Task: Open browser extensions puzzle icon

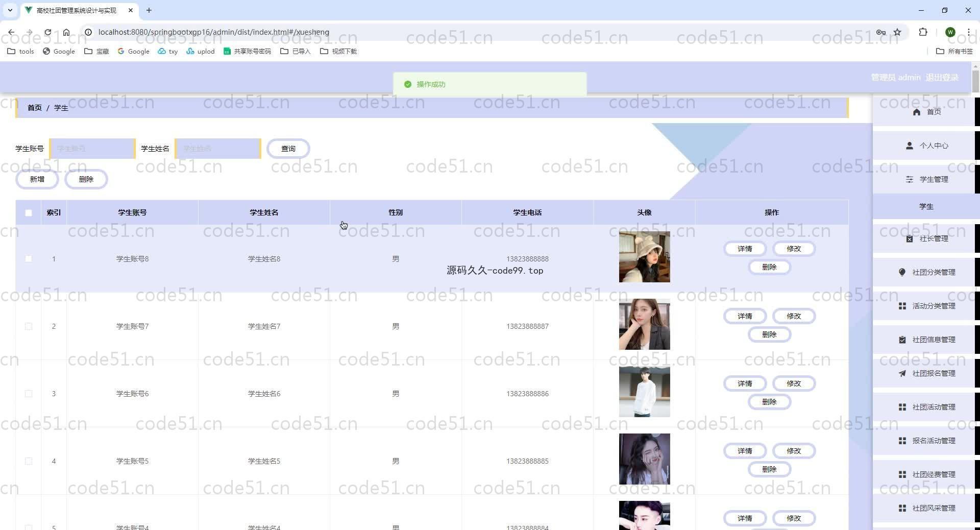Action: tap(923, 32)
